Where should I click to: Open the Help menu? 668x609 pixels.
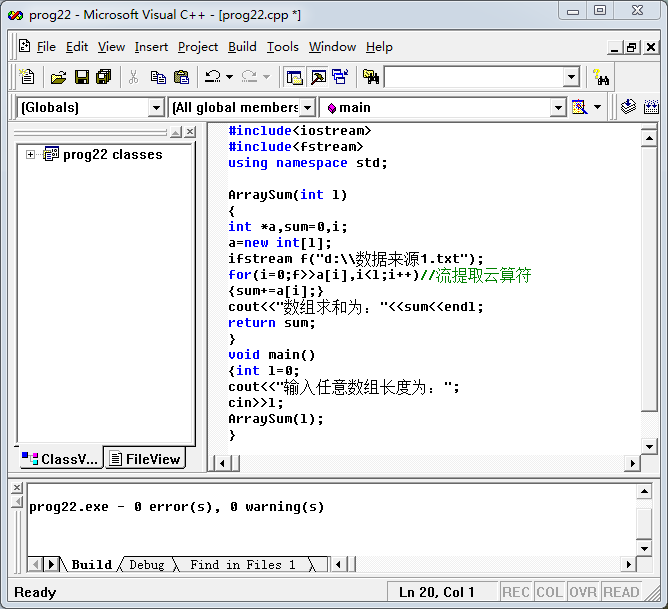click(379, 47)
